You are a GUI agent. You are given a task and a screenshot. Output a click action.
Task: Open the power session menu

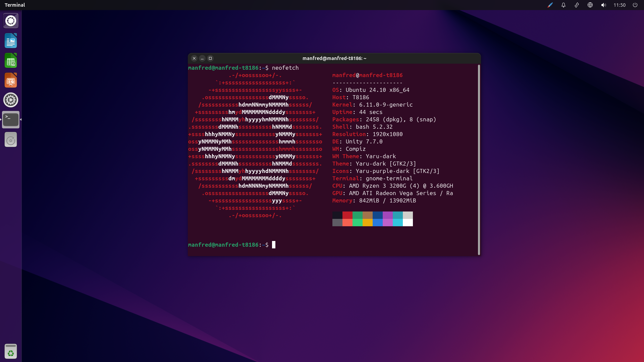(x=635, y=5)
